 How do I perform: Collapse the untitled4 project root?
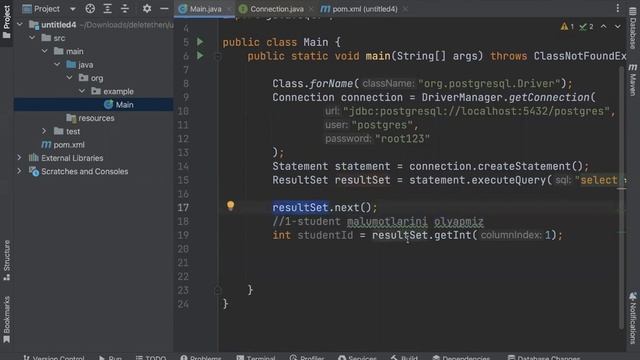tap(20, 24)
